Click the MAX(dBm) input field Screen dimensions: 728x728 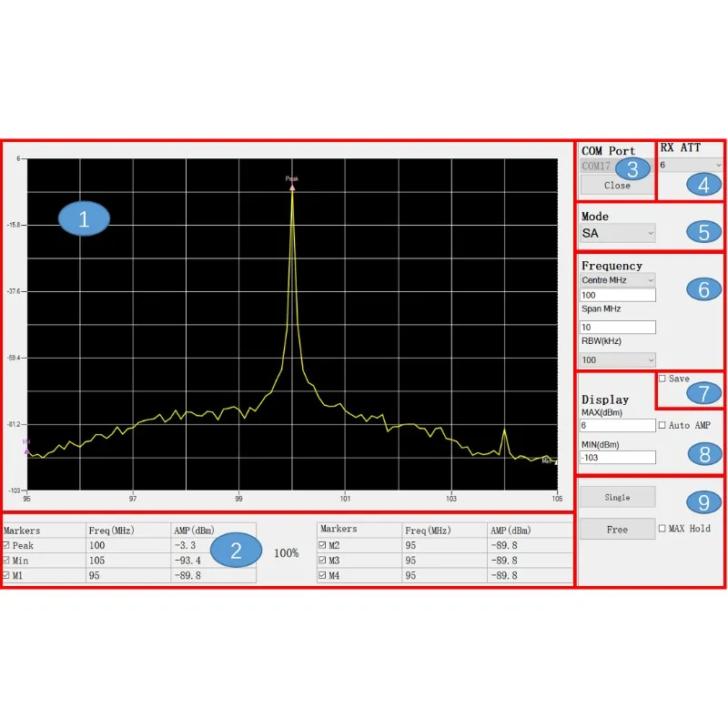point(618,425)
